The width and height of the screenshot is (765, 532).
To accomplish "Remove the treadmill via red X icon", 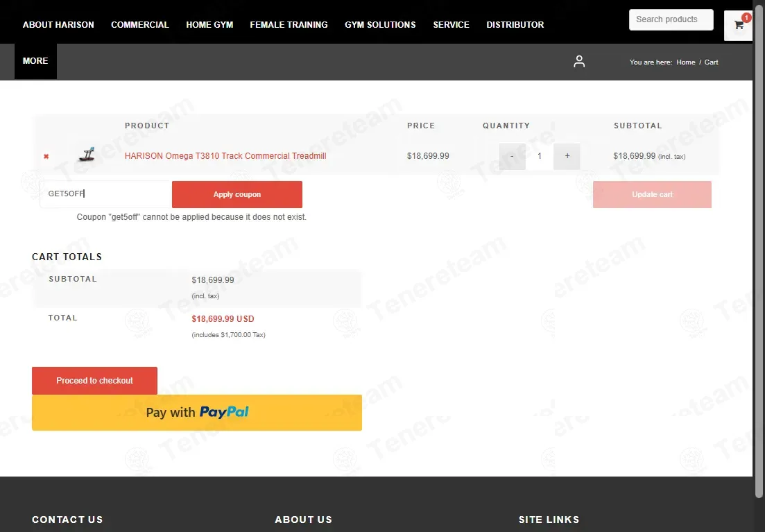I will (x=46, y=156).
